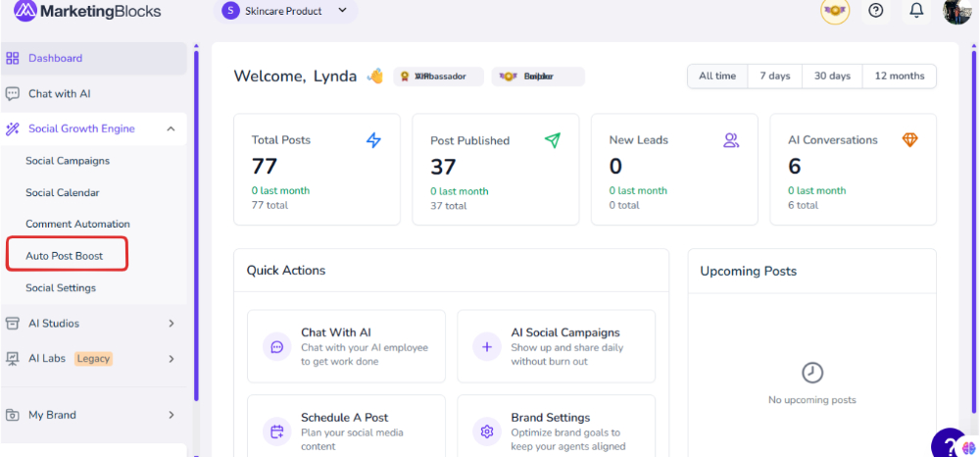The height and width of the screenshot is (457, 980).
Task: Open the Skincare Product workspace dropdown
Action: pos(285,11)
